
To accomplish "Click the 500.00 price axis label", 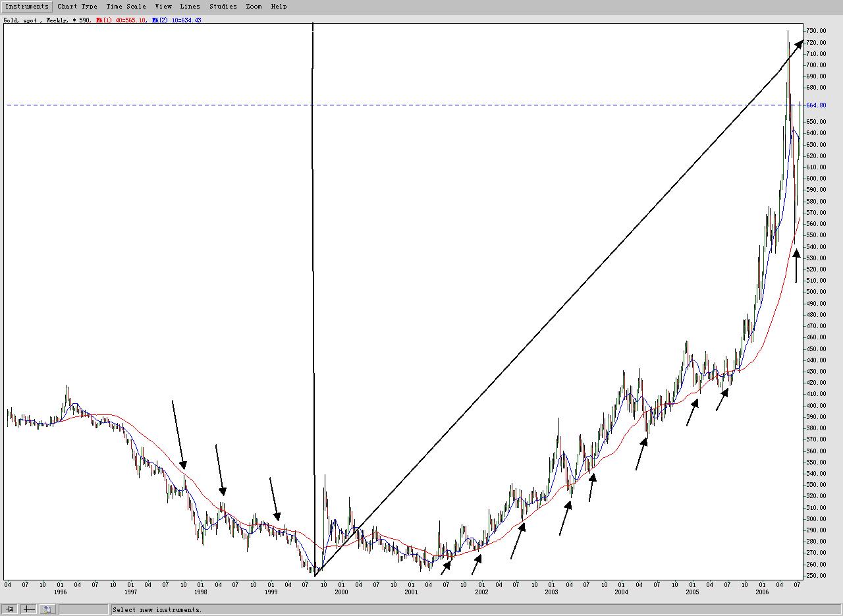I will tap(817, 292).
